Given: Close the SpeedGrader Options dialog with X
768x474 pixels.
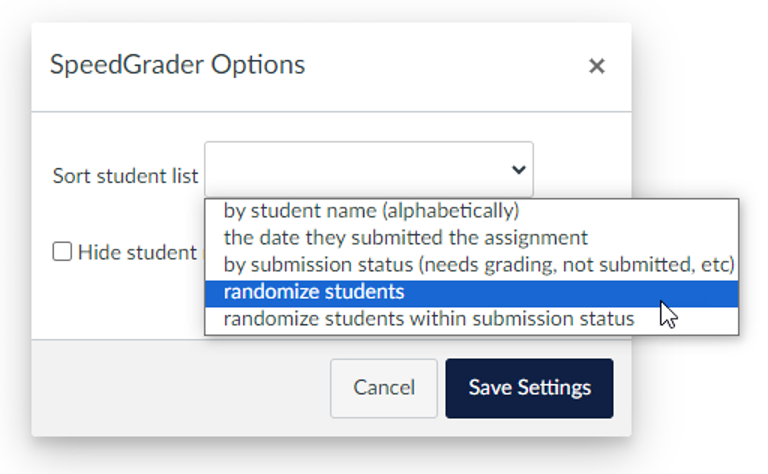Looking at the screenshot, I should [596, 67].
